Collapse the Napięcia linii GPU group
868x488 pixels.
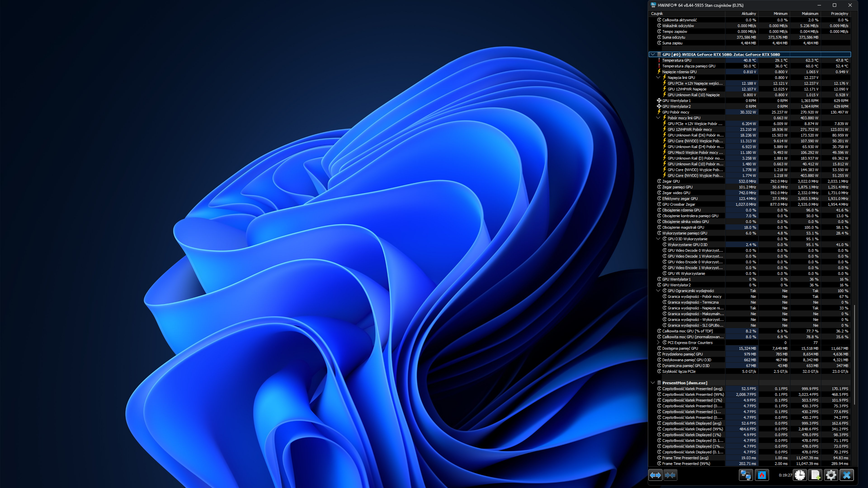(x=658, y=78)
